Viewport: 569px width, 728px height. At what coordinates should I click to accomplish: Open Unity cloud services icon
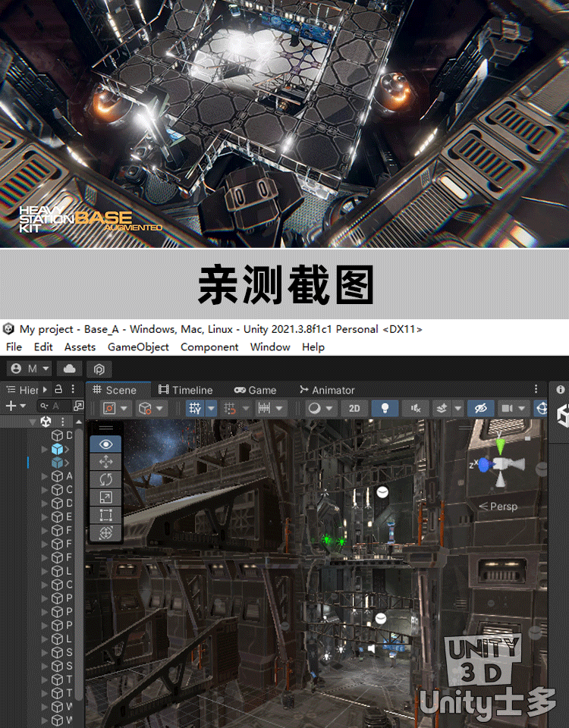pyautogui.click(x=70, y=369)
